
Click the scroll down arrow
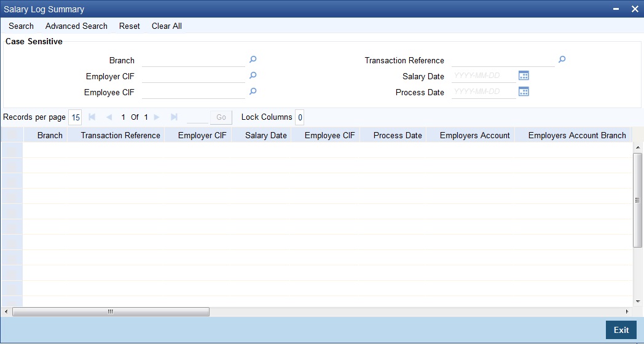click(637, 302)
